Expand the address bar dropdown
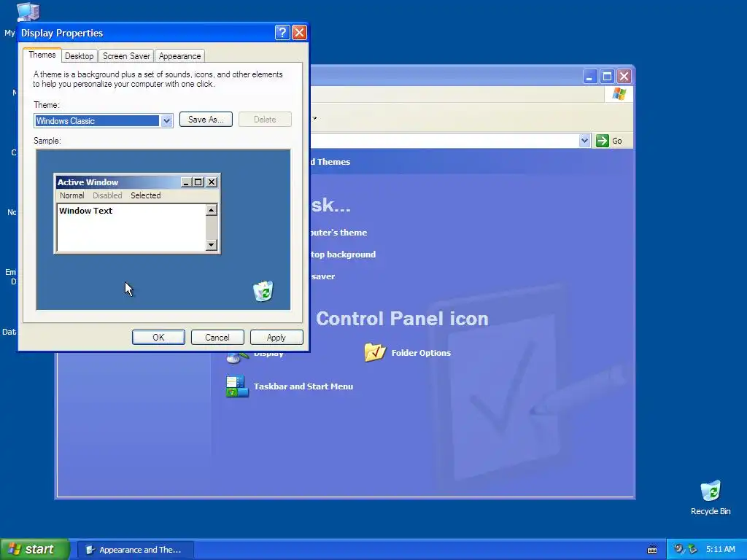This screenshot has height=560, width=747. point(584,141)
